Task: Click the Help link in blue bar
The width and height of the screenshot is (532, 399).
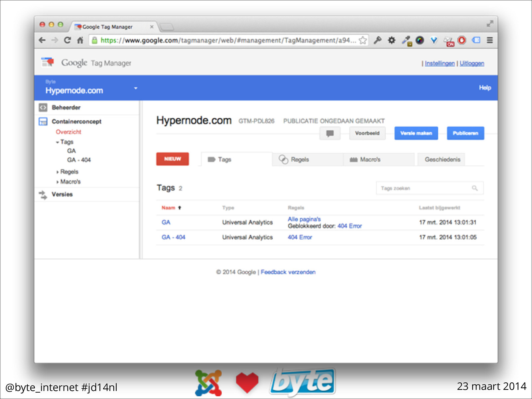Action: [485, 88]
